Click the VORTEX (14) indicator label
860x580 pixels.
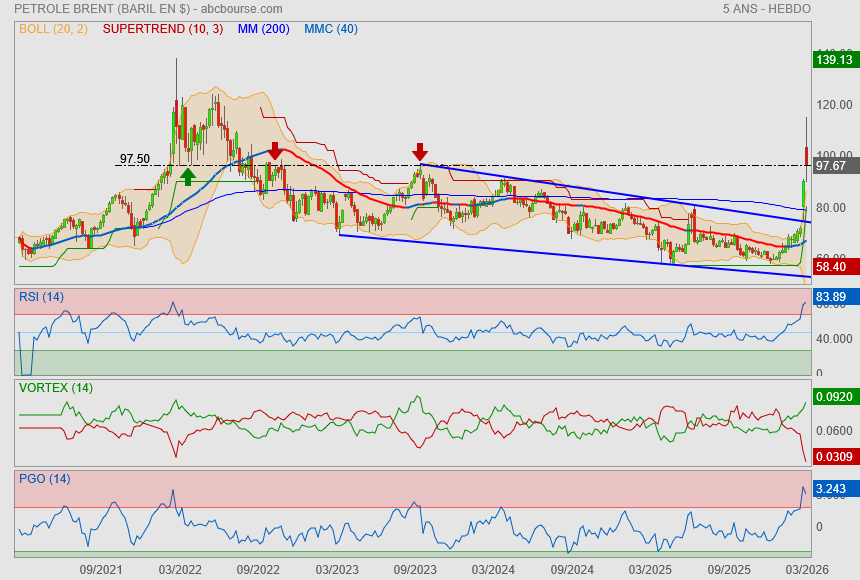tap(55, 388)
